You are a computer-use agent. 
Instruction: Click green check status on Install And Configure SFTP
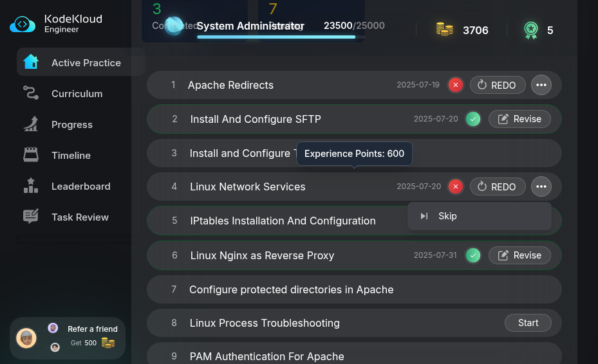473,119
